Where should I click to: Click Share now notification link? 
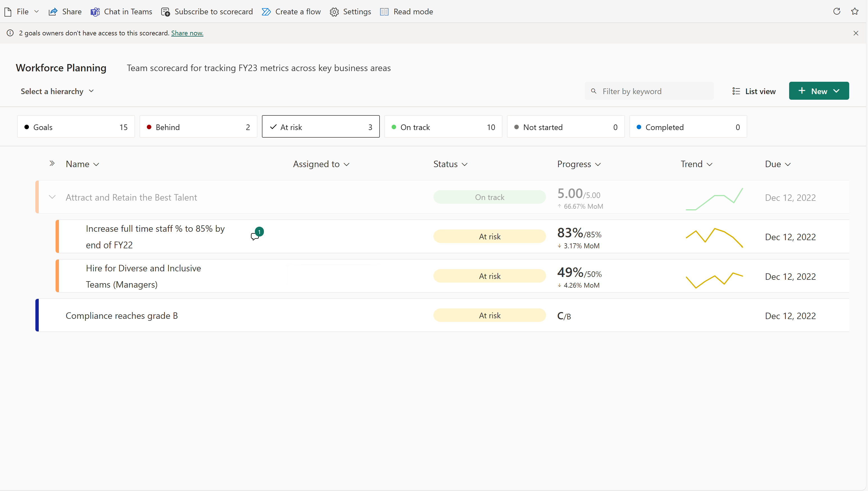(187, 33)
